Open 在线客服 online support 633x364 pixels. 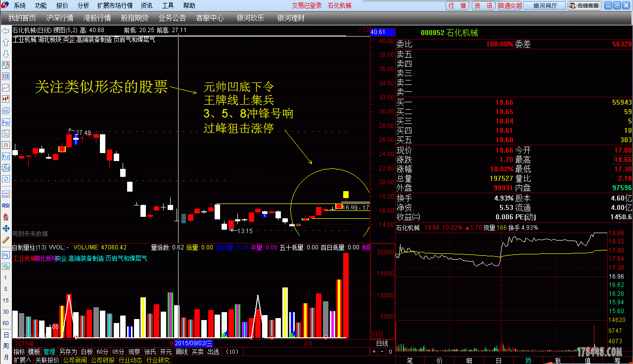pyautogui.click(x=585, y=5)
